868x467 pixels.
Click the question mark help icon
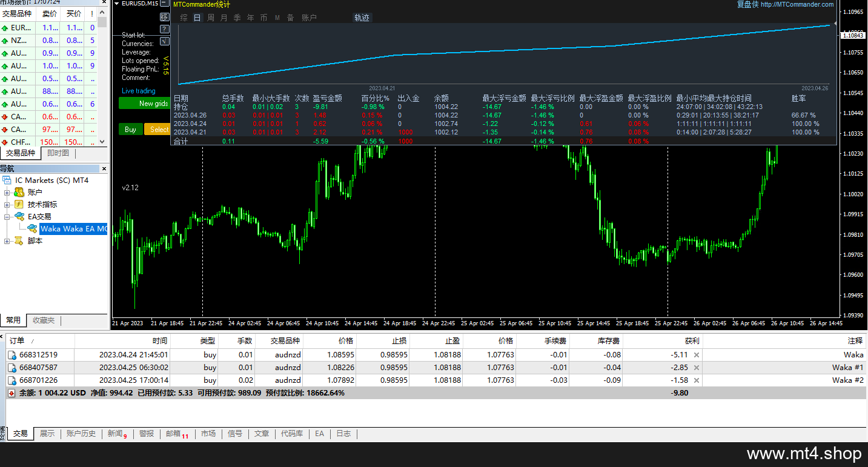pyautogui.click(x=165, y=28)
